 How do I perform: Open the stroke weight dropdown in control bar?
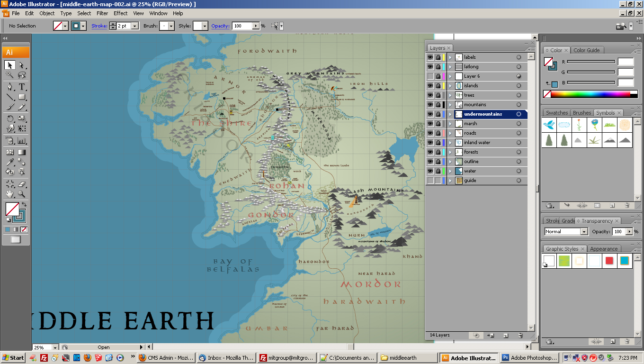[x=136, y=26]
